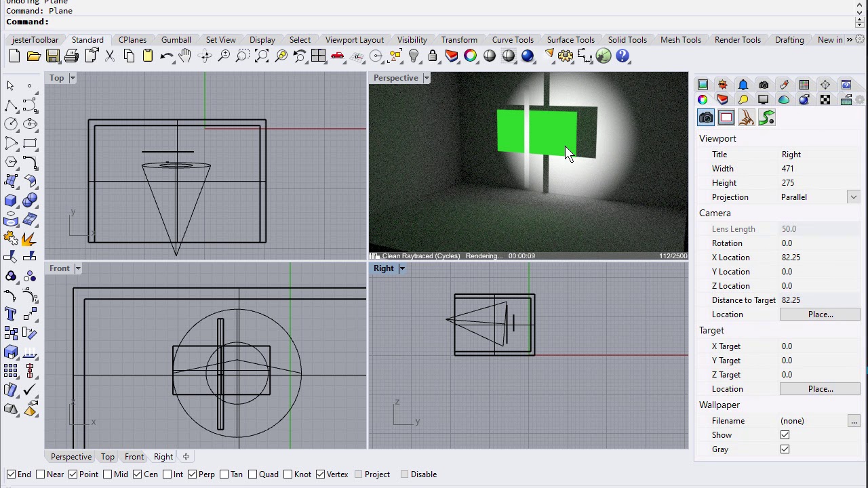
Task: Select the Box solid tool
Action: click(11, 201)
